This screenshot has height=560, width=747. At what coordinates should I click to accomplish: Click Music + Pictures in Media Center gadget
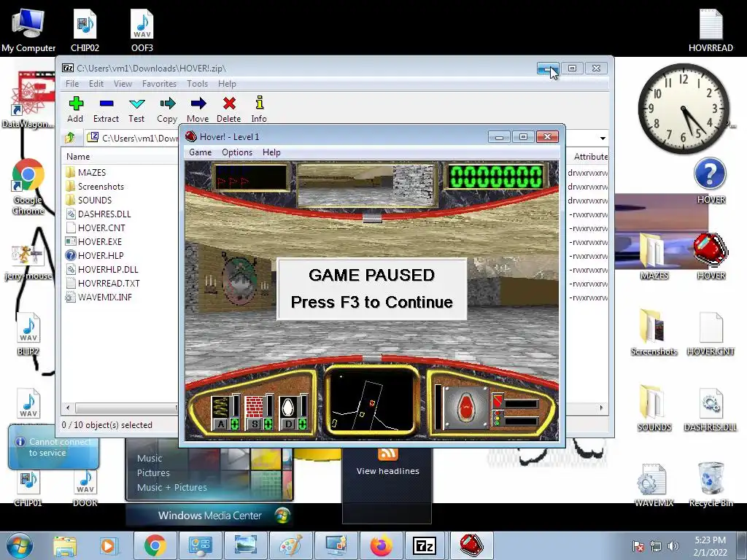click(x=172, y=487)
